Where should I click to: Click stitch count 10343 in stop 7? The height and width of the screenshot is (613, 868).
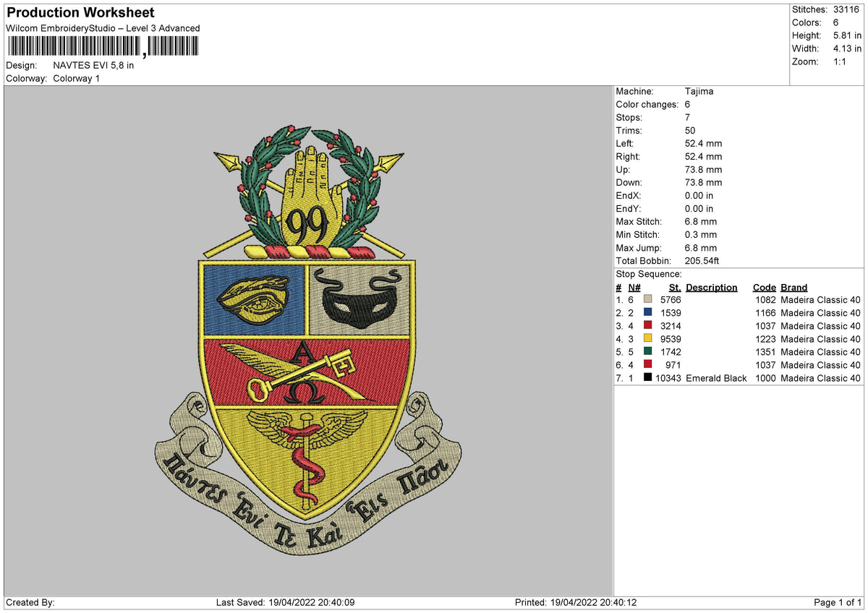[668, 378]
